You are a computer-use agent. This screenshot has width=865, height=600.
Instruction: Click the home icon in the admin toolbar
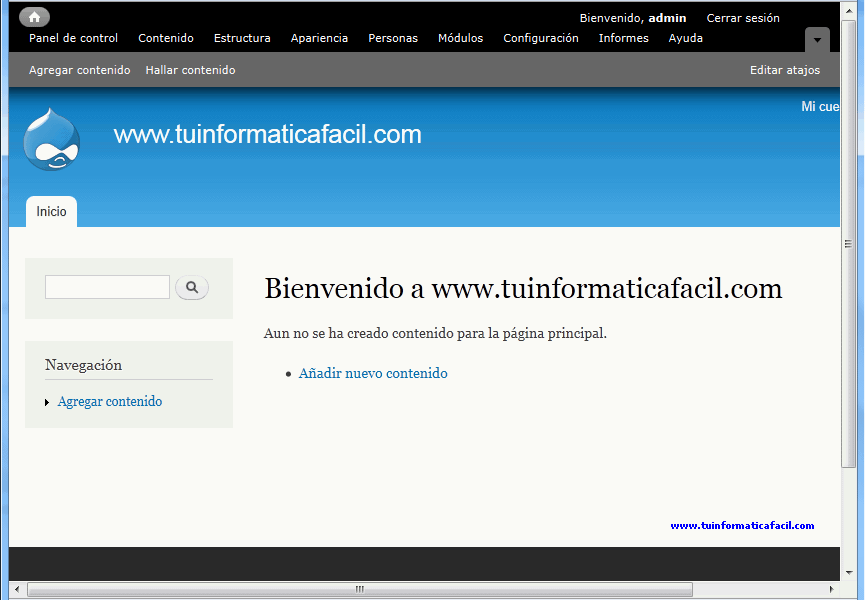pyautogui.click(x=34, y=17)
